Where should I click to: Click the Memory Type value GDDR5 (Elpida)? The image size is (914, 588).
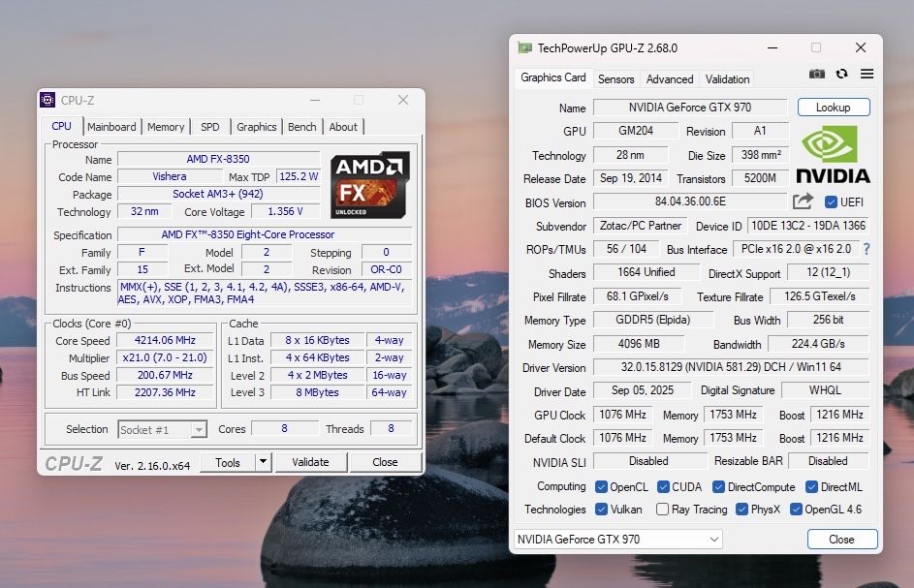[x=653, y=320]
